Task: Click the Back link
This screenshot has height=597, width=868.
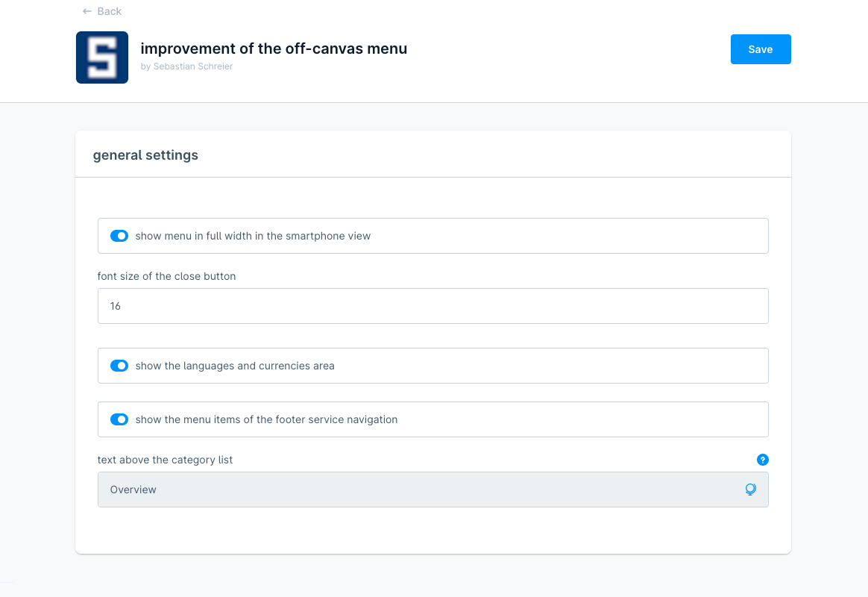Action: pos(109,11)
